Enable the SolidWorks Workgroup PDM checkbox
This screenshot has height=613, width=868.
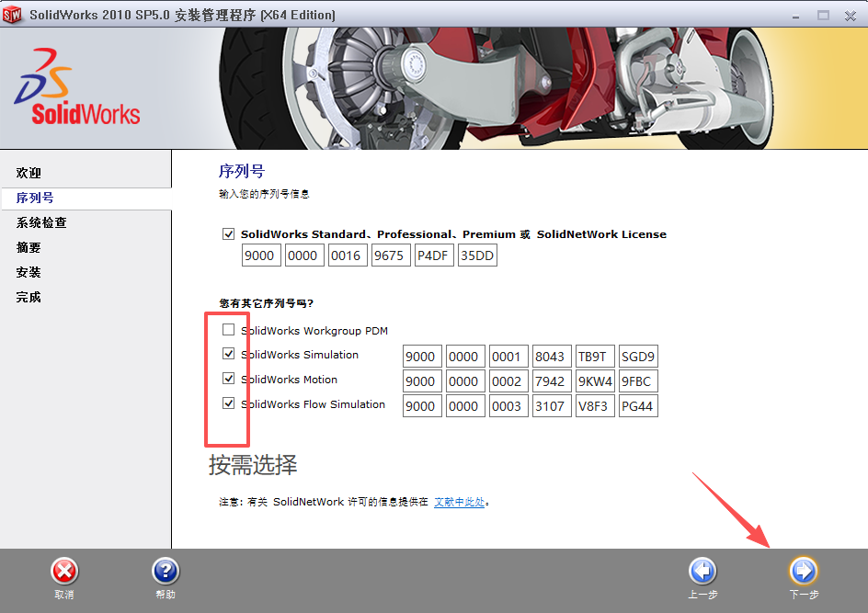click(227, 330)
